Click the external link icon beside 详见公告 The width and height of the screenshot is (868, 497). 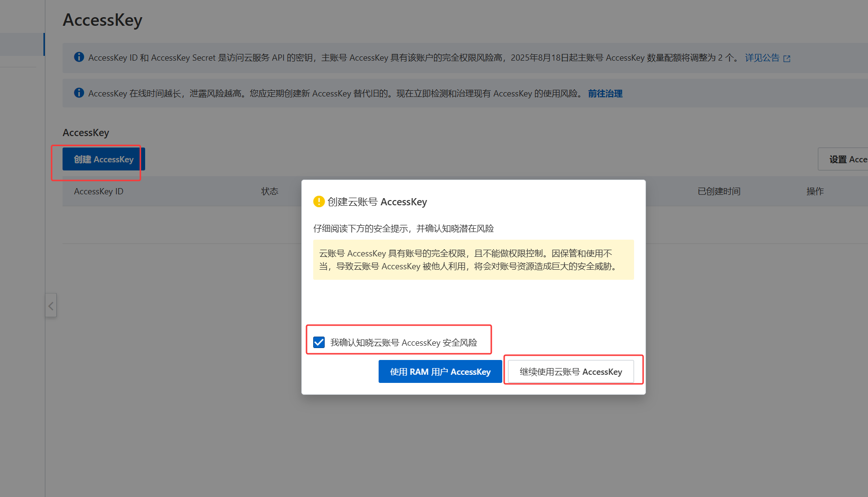click(x=787, y=58)
